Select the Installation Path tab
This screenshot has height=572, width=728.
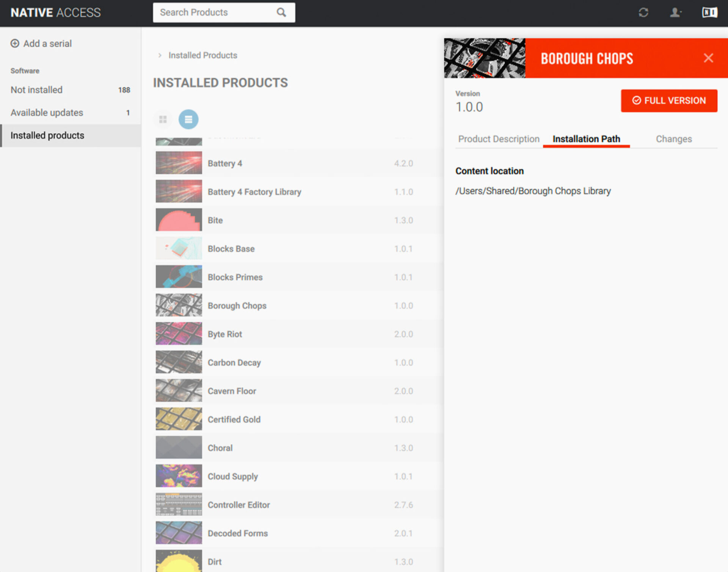pos(586,139)
